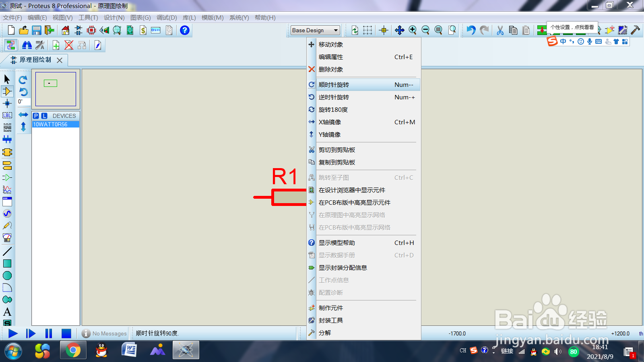This screenshot has height=362, width=644.
Task: Click the Cut scissors toolbar icon
Action: [500, 30]
